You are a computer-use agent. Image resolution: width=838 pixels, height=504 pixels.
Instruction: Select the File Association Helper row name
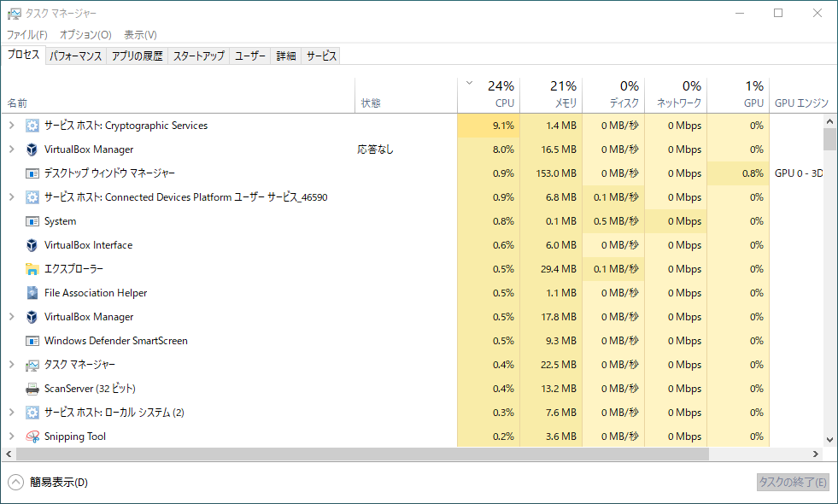tap(96, 293)
